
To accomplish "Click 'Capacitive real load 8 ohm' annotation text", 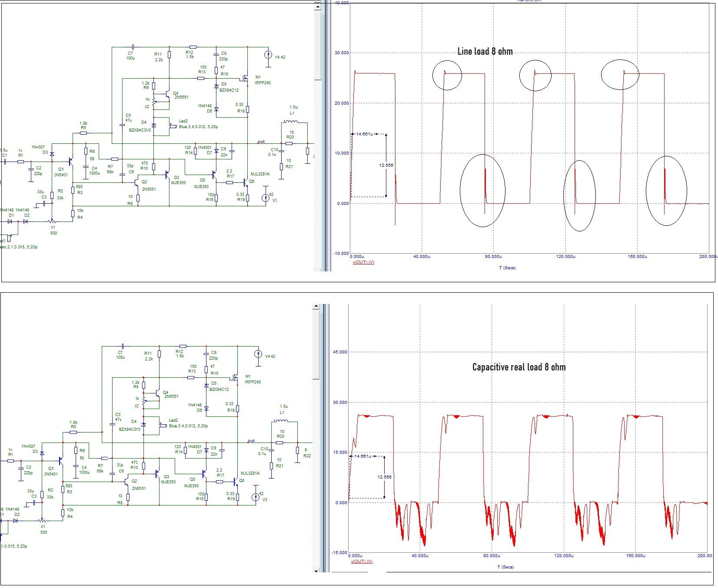I will (x=519, y=367).
